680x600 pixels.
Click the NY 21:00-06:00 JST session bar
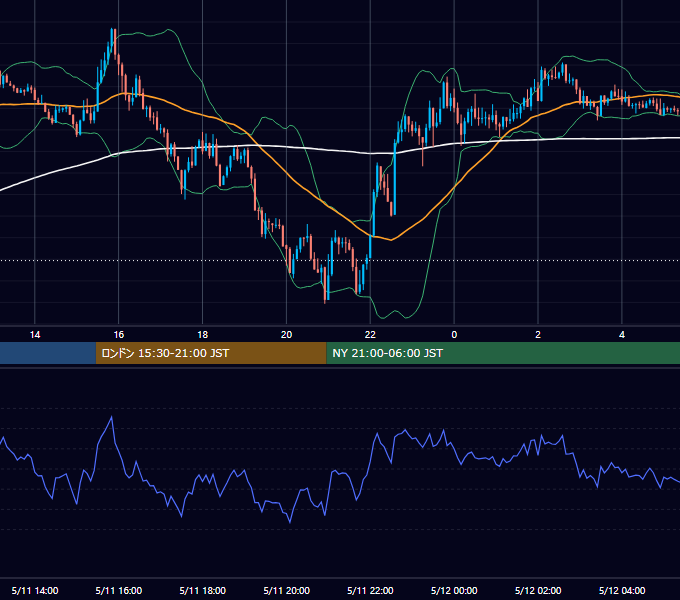(503, 353)
